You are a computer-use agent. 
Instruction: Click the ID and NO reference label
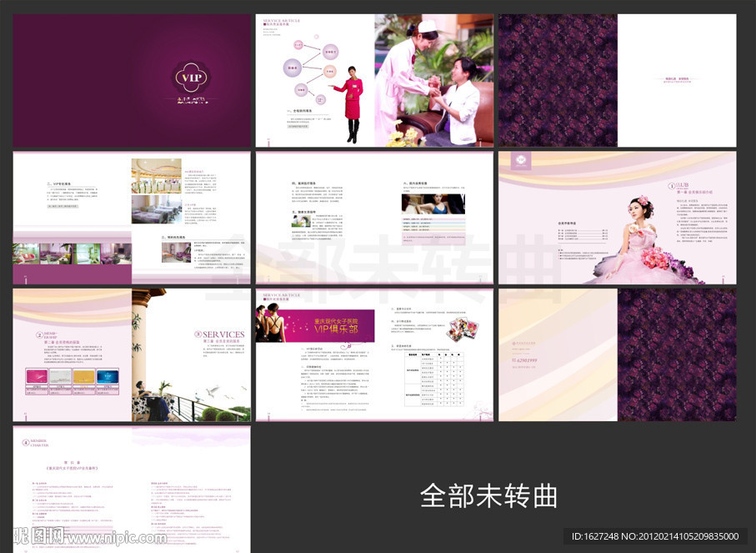[x=658, y=536]
